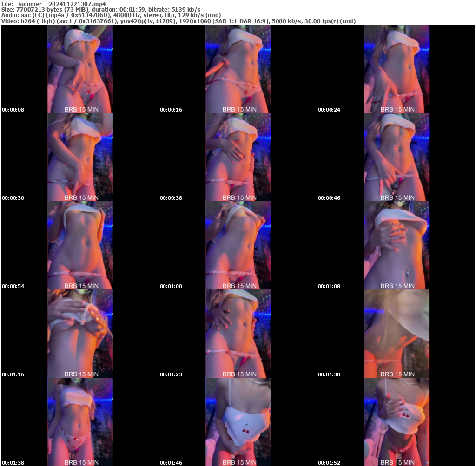The height and width of the screenshot is (466, 476).
Task: Click the 00:00:08 timestamp label
Action: coord(12,110)
